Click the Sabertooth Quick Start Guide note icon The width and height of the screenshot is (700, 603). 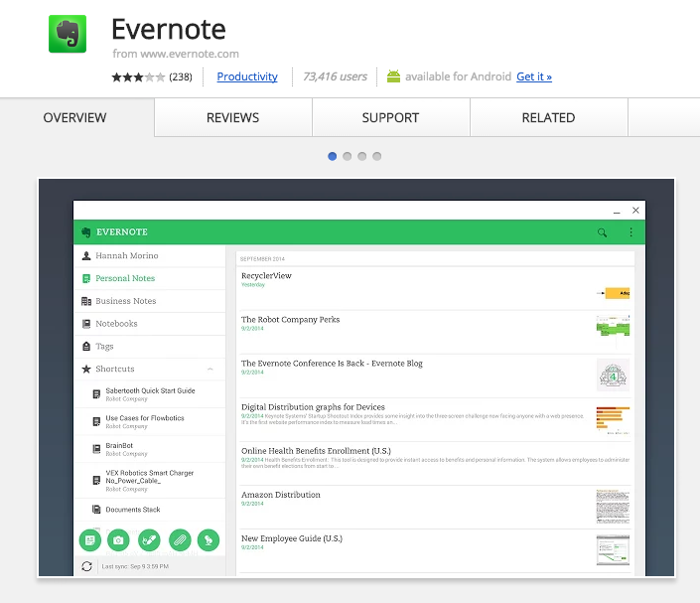(96, 394)
